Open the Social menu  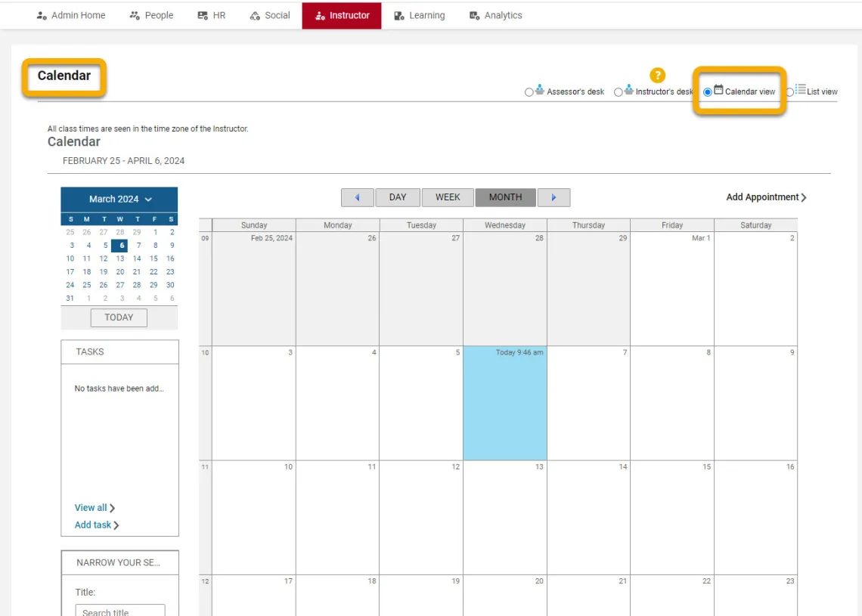(x=270, y=15)
